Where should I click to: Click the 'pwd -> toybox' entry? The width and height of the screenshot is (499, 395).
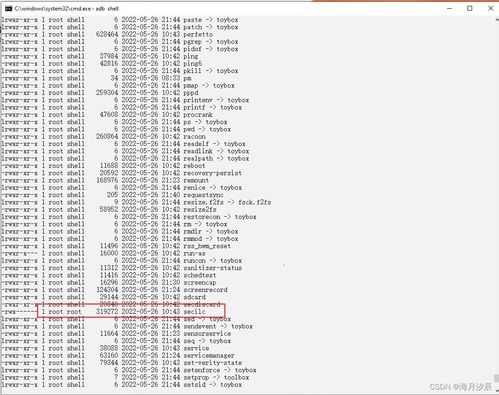(x=207, y=129)
